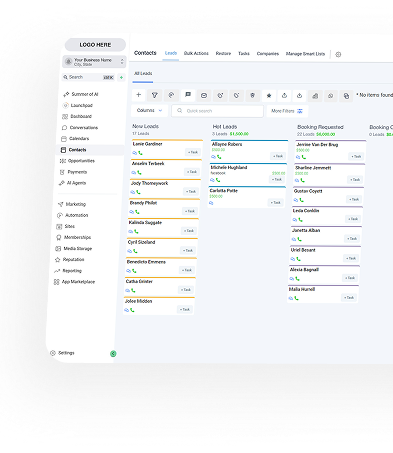Click the phone icon on Uriel Besant card
The image size is (393, 453).
click(298, 259)
